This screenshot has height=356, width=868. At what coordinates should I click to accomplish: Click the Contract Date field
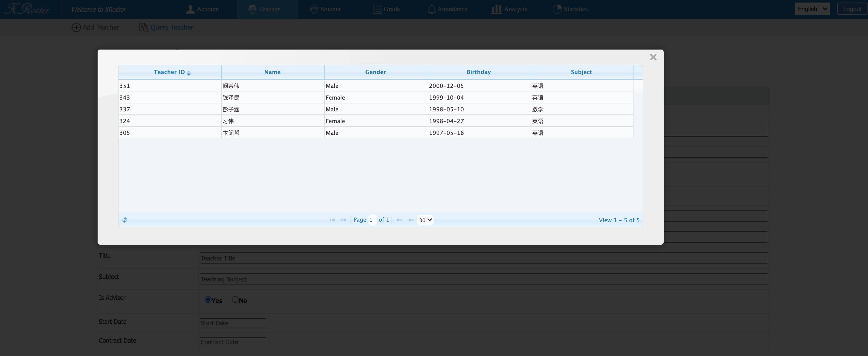233,342
